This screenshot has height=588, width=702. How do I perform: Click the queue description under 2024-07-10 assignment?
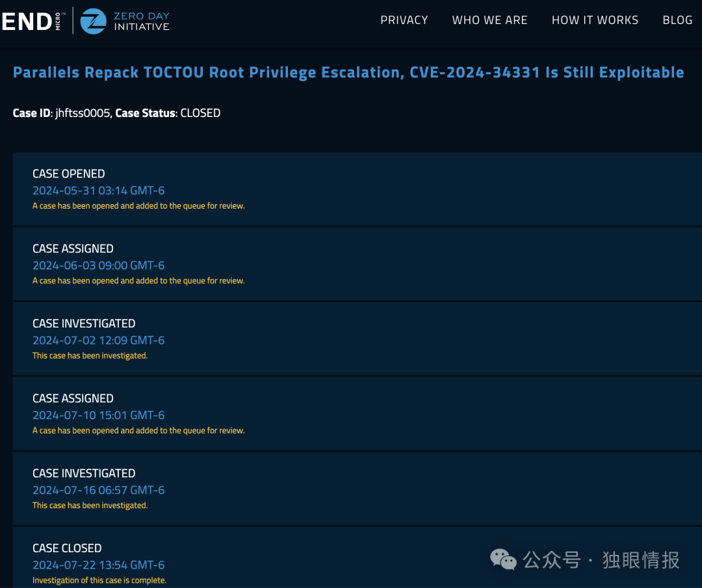(139, 431)
